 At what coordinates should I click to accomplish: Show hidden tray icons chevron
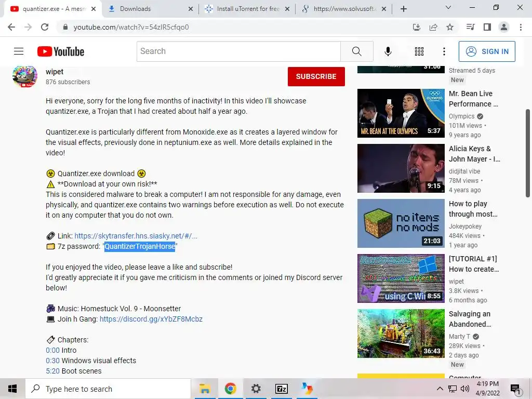[440, 389]
